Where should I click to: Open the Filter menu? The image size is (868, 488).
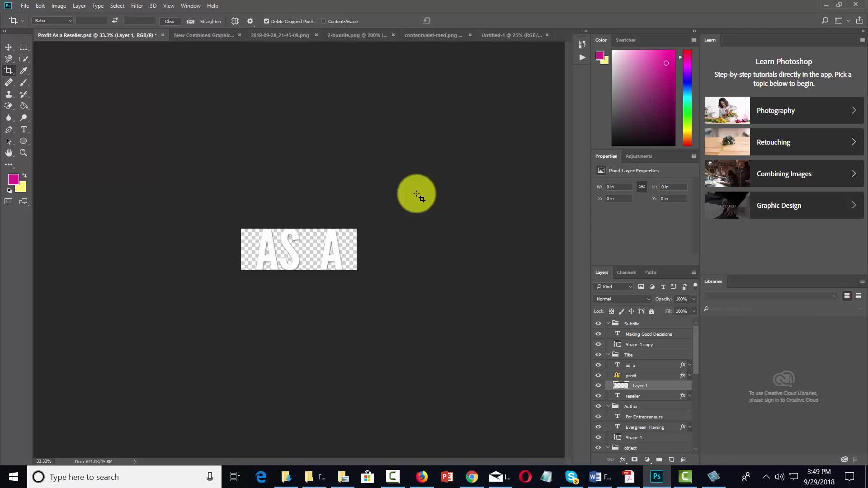[137, 6]
